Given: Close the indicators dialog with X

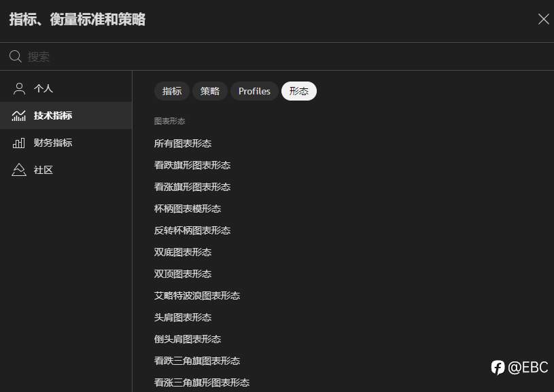Looking at the screenshot, I should pos(543,19).
